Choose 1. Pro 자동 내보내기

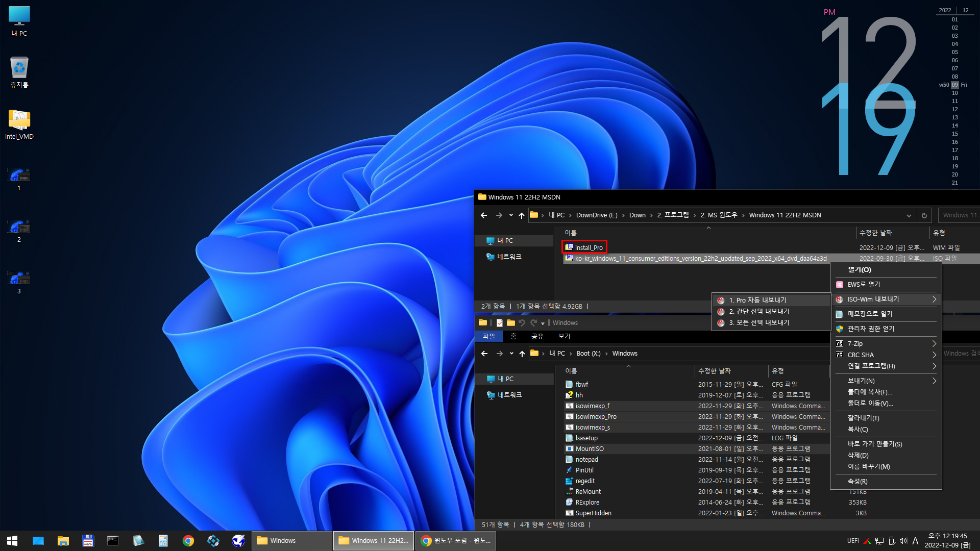point(771,300)
